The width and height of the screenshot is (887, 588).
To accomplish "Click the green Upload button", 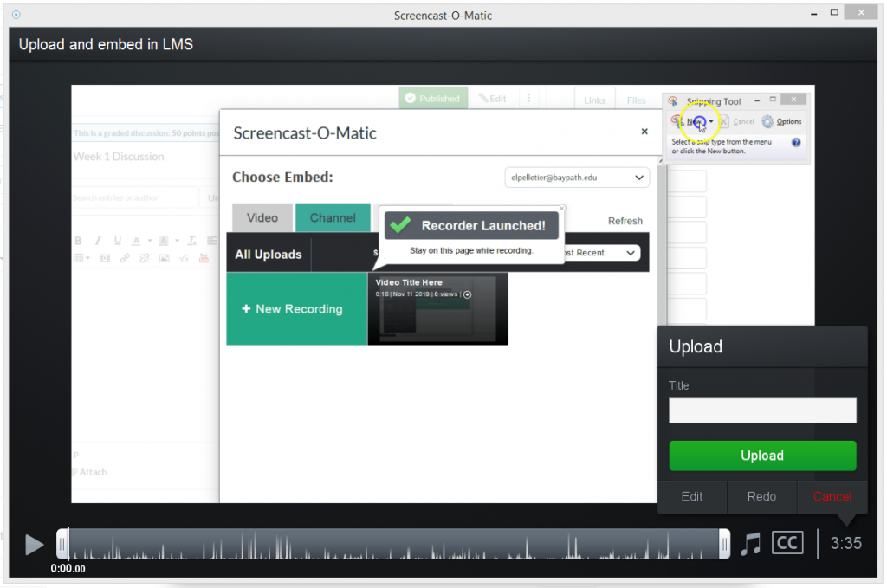I will click(x=761, y=456).
